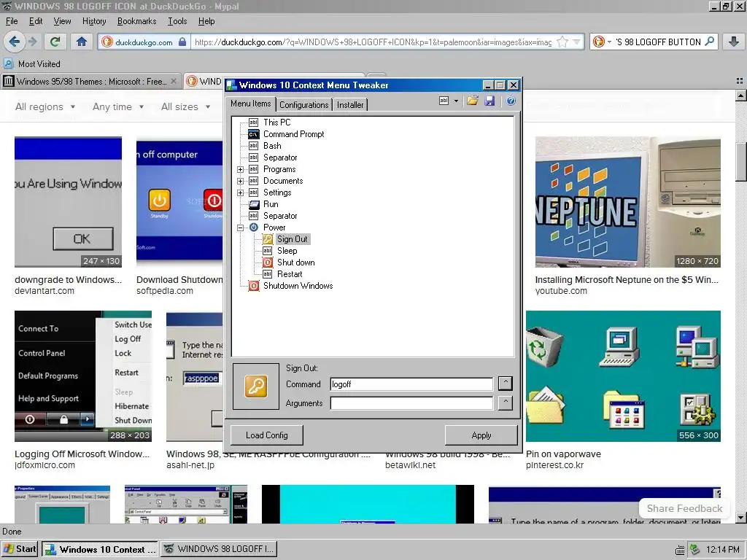This screenshot has height=560, width=747.
Task: Select the Restart tree item
Action: click(290, 274)
